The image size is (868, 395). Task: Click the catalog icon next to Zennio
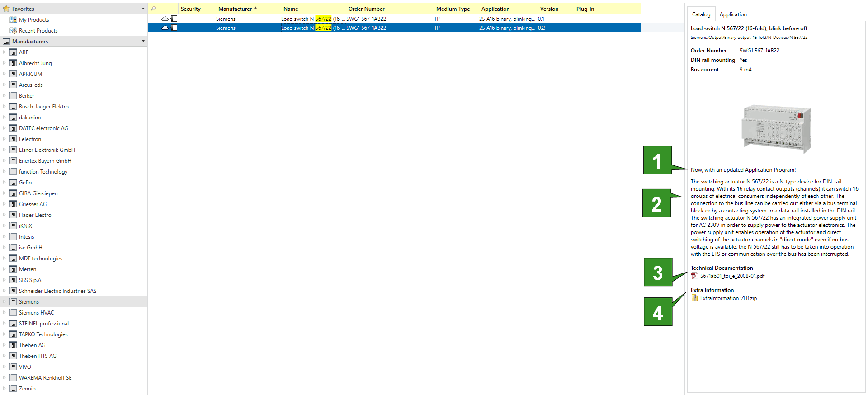point(13,389)
